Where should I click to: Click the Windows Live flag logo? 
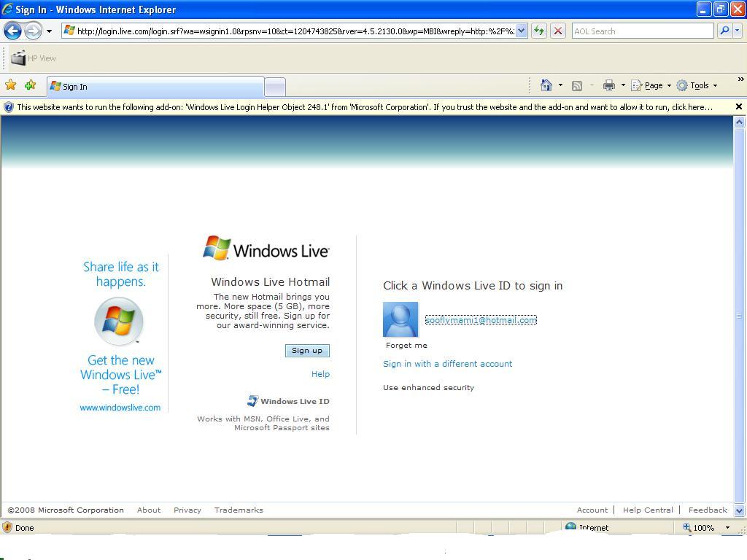[x=217, y=248]
